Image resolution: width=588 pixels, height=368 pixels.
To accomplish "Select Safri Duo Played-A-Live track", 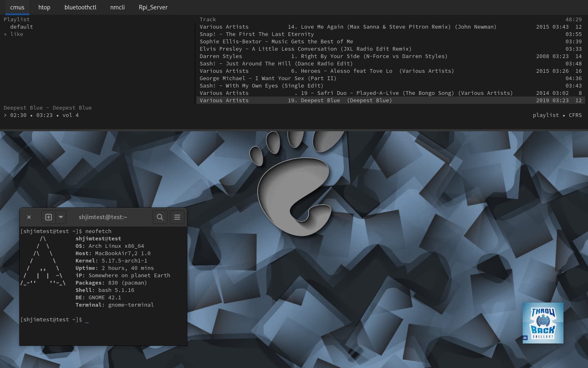I will coord(391,93).
